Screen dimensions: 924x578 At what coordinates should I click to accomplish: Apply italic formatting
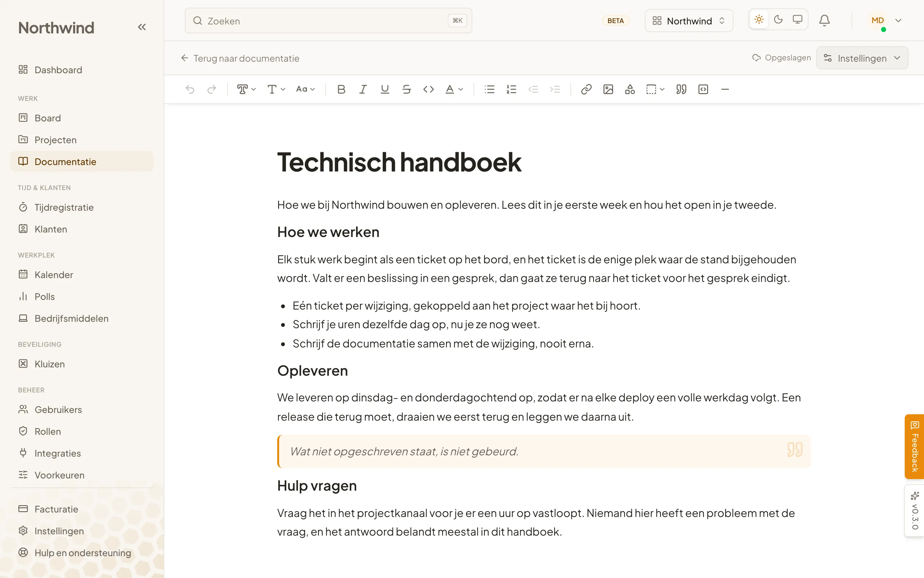click(x=363, y=90)
